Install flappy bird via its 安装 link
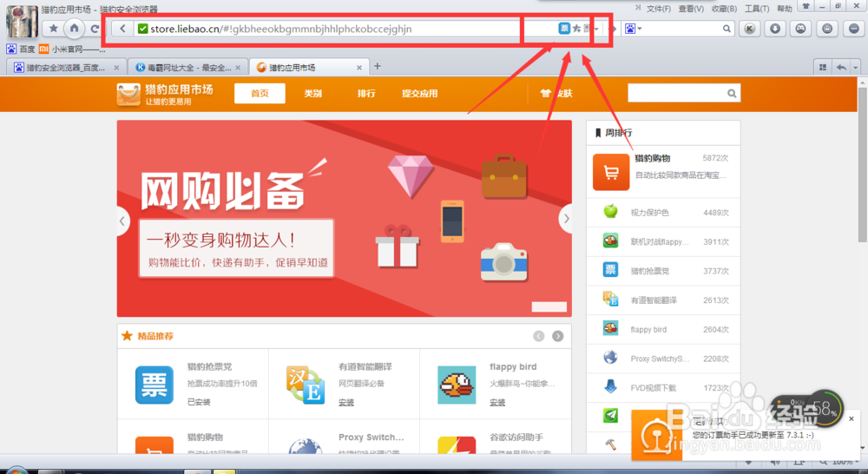The width and height of the screenshot is (868, 474). [497, 403]
